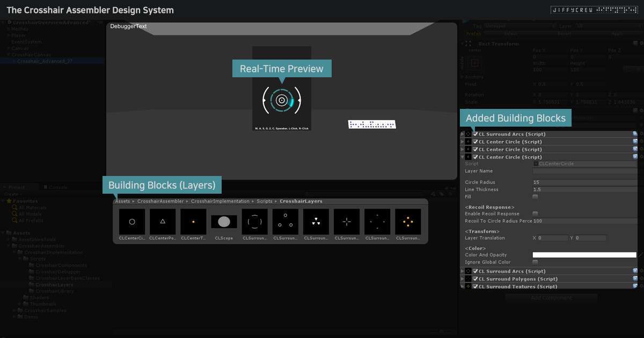This screenshot has height=338, width=644.
Task: Click the All Models search icon
Action: (14, 214)
